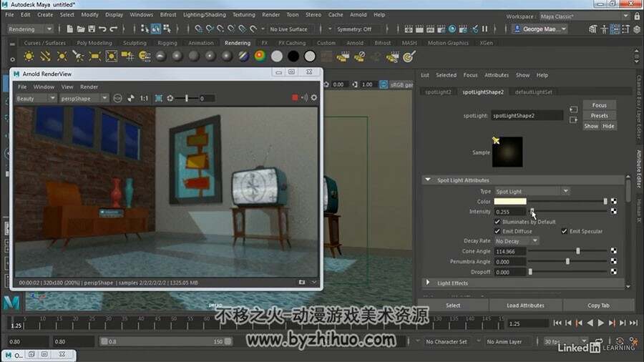Play the timeline forward
This screenshot has width=644, height=362.
point(601,323)
